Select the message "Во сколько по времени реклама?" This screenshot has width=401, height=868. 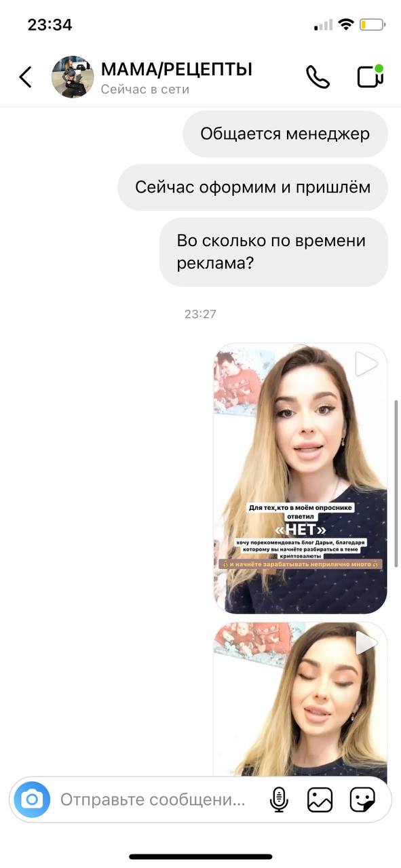[x=273, y=252]
